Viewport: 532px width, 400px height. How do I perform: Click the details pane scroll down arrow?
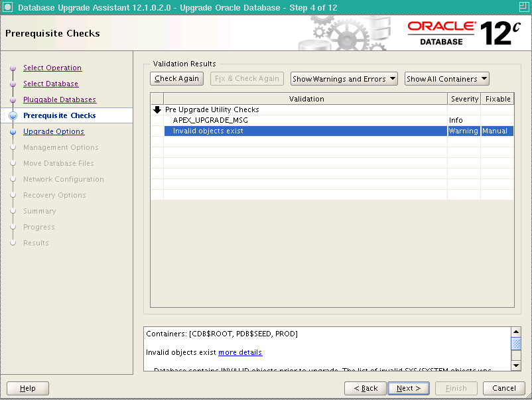516,366
